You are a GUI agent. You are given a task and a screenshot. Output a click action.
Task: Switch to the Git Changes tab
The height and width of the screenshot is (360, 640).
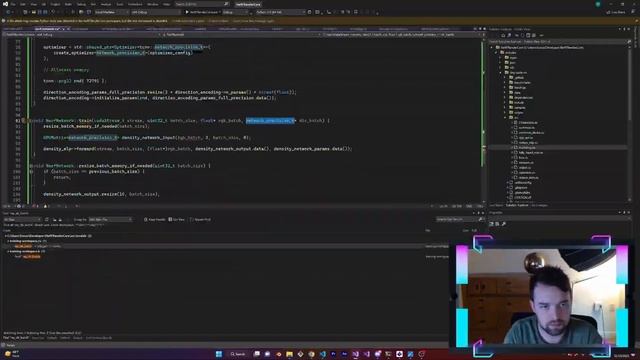tap(540, 205)
